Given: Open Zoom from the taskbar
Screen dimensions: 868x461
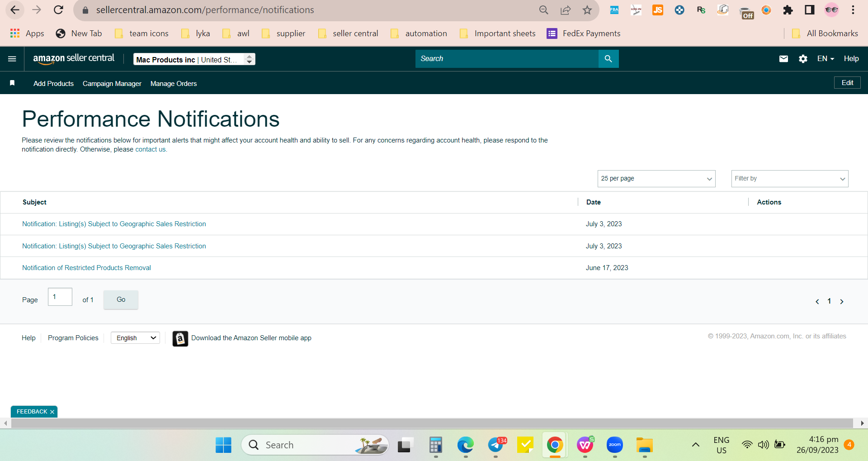Looking at the screenshot, I should pyautogui.click(x=614, y=445).
